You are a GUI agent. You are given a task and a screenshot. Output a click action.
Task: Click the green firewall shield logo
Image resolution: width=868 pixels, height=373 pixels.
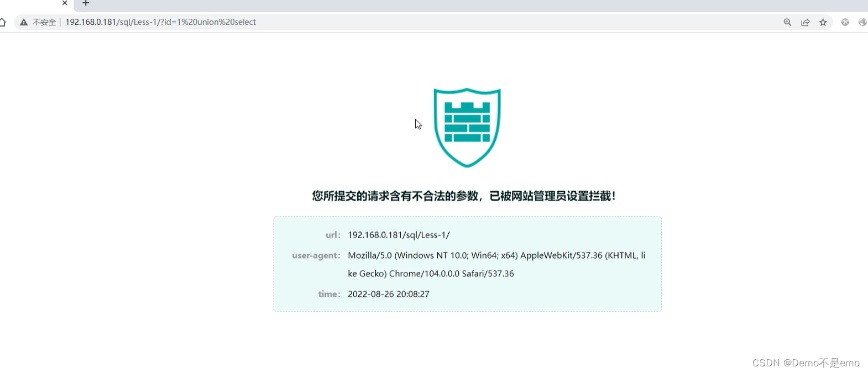coord(467,127)
